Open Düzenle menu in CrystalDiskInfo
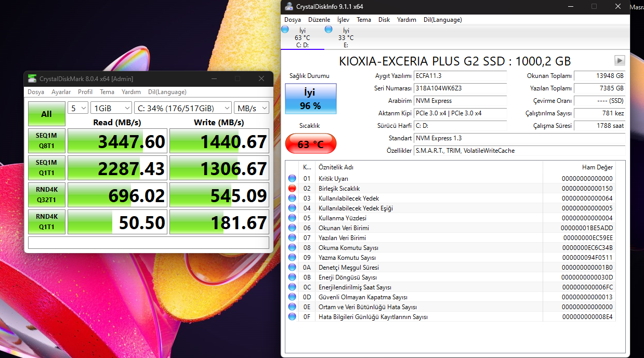Screen dimensions: 644x358 (x=319, y=20)
